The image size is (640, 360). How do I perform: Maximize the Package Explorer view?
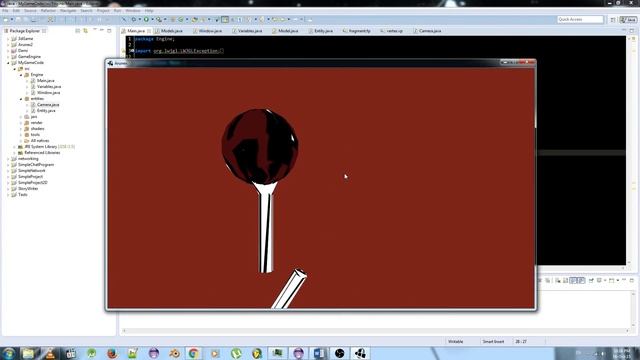click(x=109, y=31)
